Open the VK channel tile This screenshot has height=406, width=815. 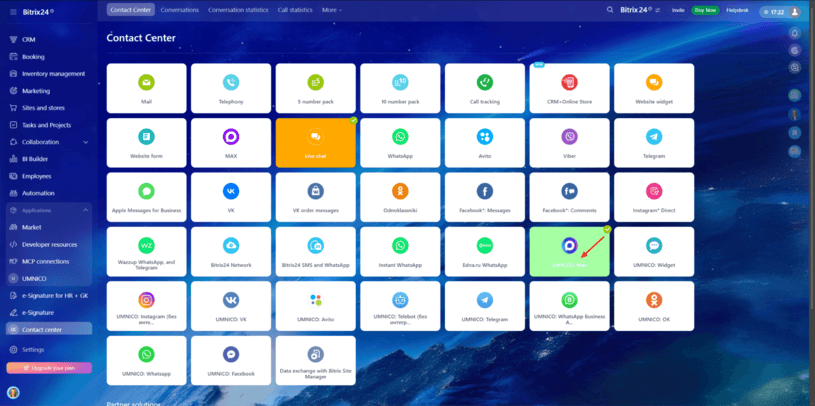click(231, 198)
